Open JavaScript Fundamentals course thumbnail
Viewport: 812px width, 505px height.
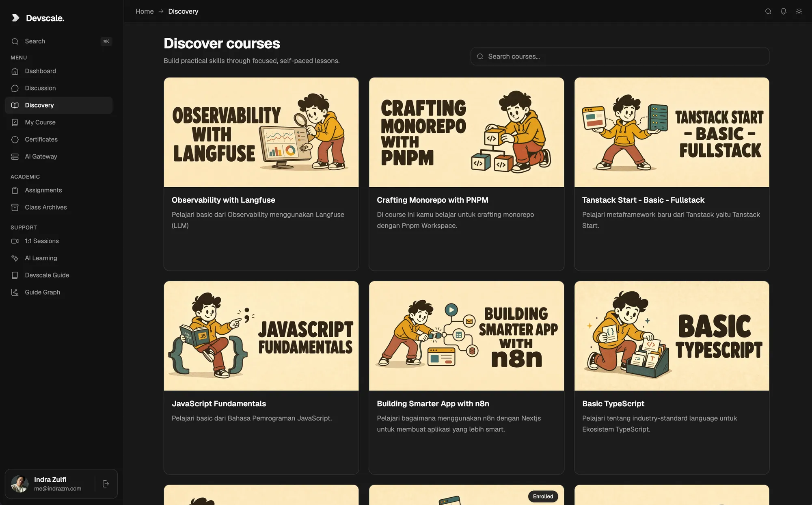261,336
